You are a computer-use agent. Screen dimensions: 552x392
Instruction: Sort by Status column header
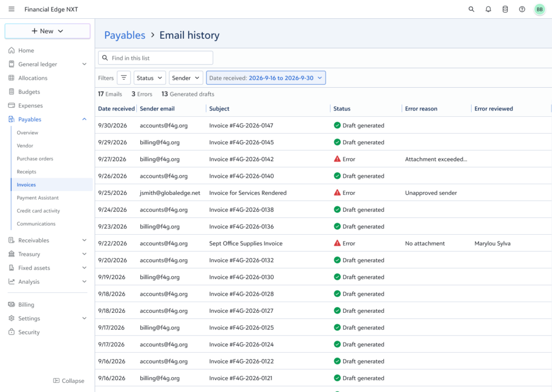coord(342,109)
